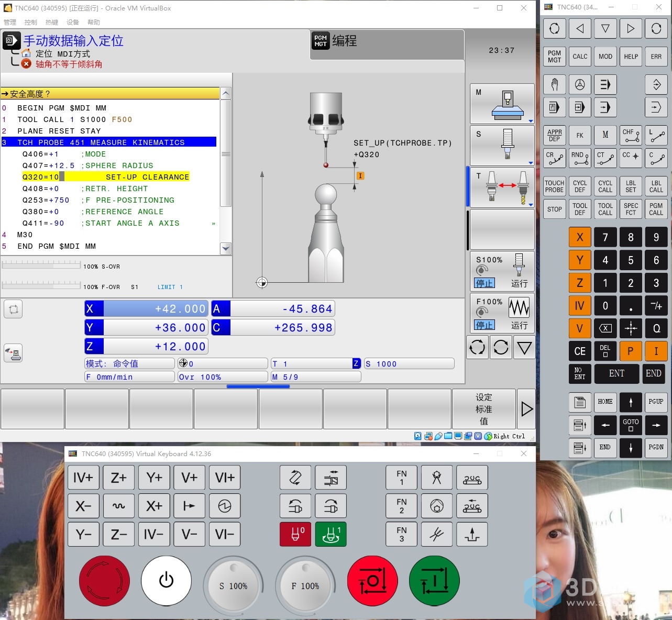This screenshot has height=620, width=672.
Task: Click the orange P polar key
Action: (631, 351)
